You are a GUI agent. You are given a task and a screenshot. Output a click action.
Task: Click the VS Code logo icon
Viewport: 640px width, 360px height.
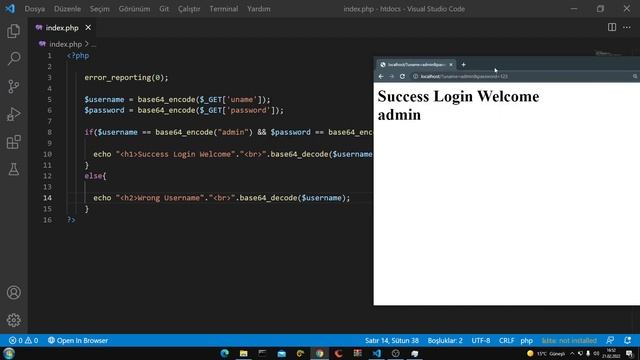tap(10, 9)
